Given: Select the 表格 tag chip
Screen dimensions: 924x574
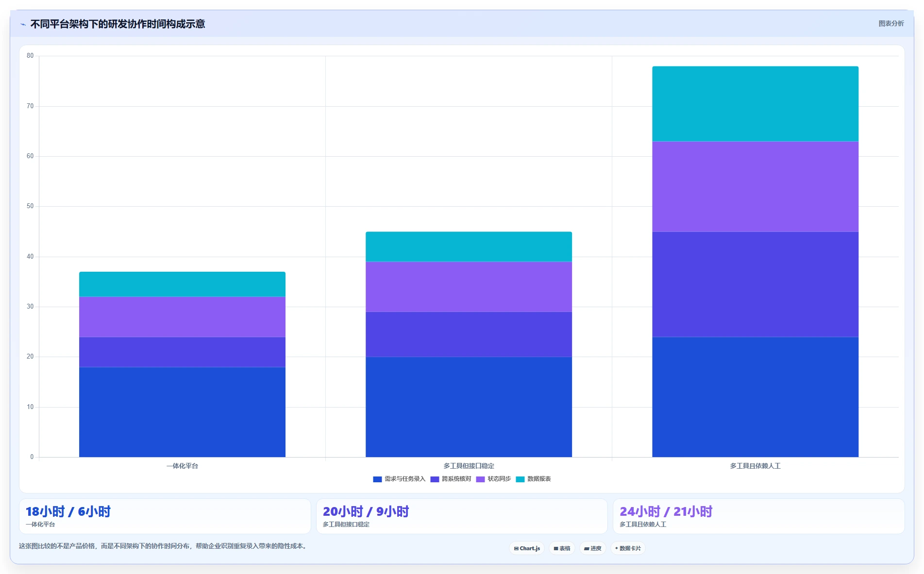Looking at the screenshot, I should (x=562, y=548).
